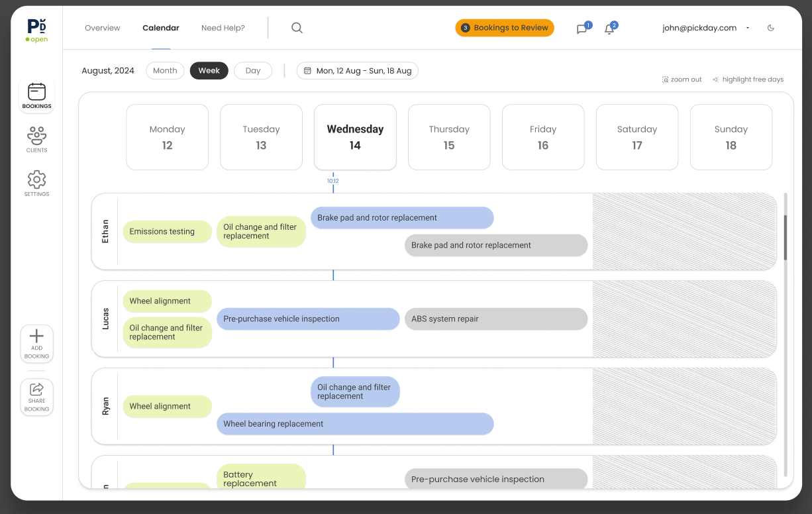Click zoom out control
This screenshot has width=812, height=514.
[x=682, y=79]
